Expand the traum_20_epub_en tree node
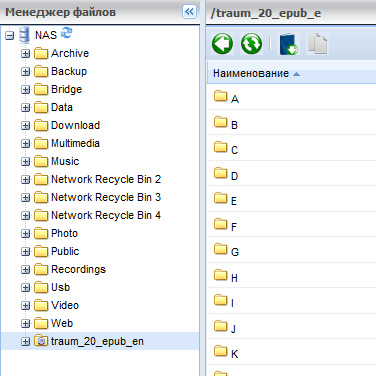The height and width of the screenshot is (376, 376). pyautogui.click(x=25, y=341)
